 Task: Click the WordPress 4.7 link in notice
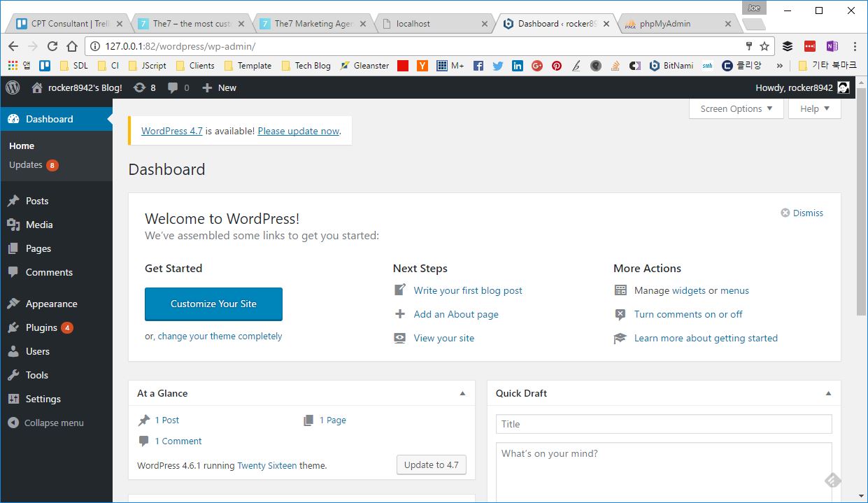click(x=172, y=131)
